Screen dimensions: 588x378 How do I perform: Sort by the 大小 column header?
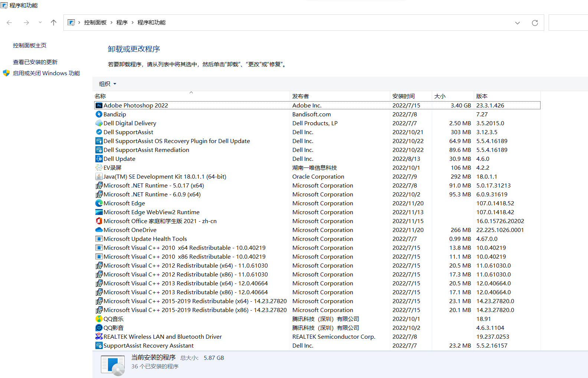(x=453, y=96)
